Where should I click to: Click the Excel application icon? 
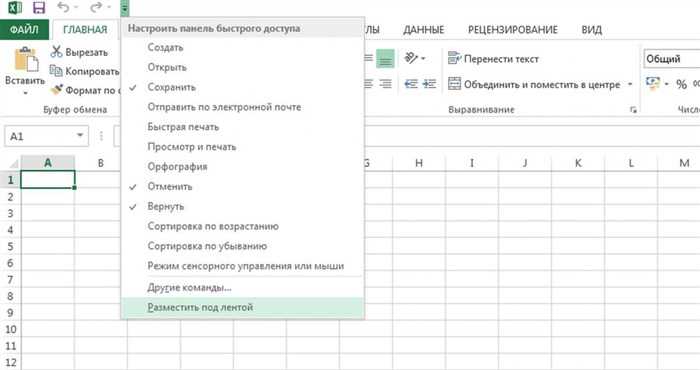(x=14, y=8)
